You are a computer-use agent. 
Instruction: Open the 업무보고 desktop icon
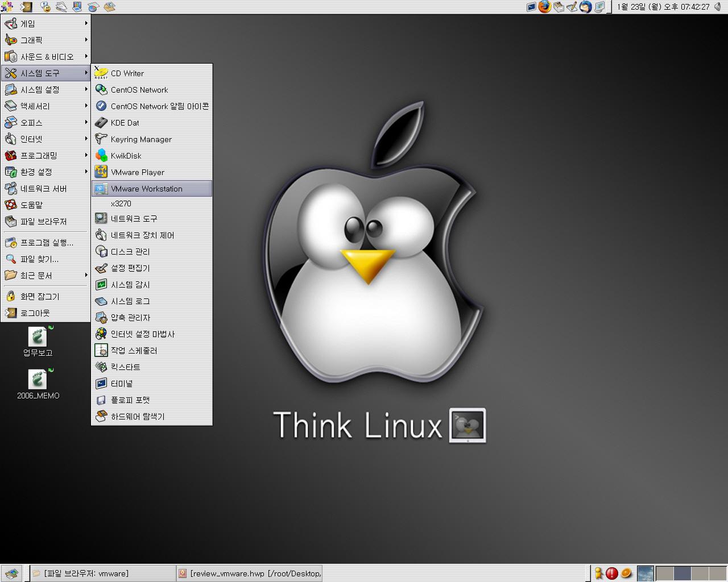(38, 342)
